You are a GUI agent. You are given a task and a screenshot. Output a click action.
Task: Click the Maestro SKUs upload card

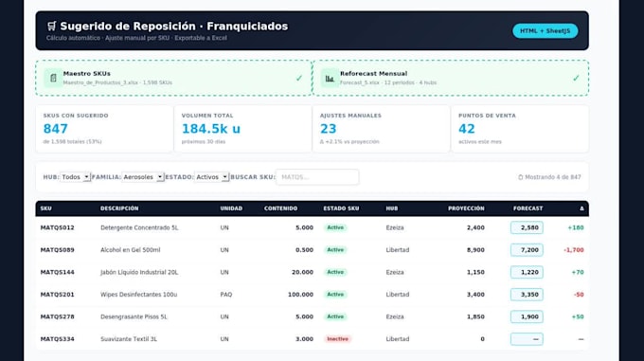[173, 78]
